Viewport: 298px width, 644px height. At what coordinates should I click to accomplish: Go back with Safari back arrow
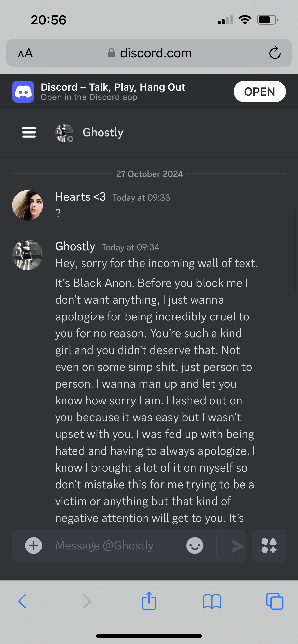[x=22, y=601]
